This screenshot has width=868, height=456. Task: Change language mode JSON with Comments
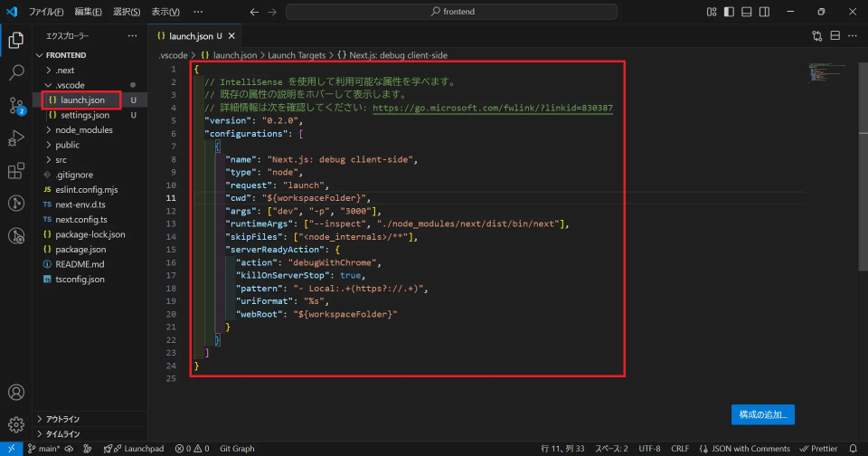(x=744, y=449)
